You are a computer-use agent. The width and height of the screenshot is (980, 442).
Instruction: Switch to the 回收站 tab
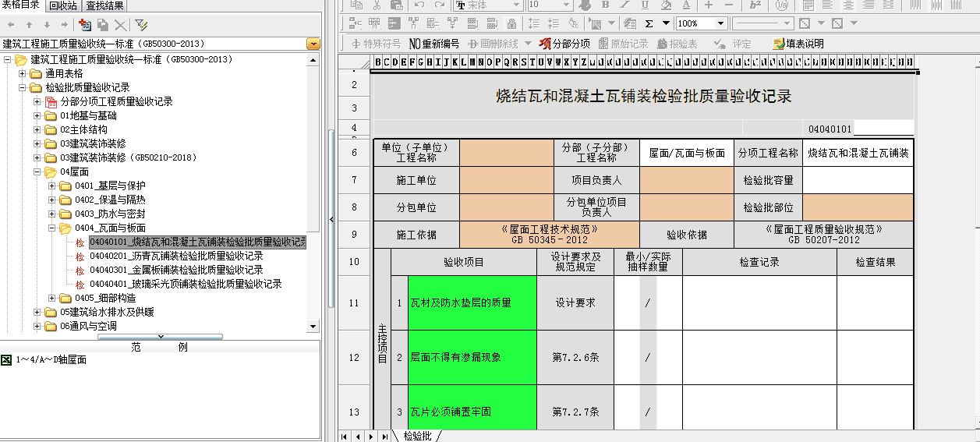click(x=63, y=6)
